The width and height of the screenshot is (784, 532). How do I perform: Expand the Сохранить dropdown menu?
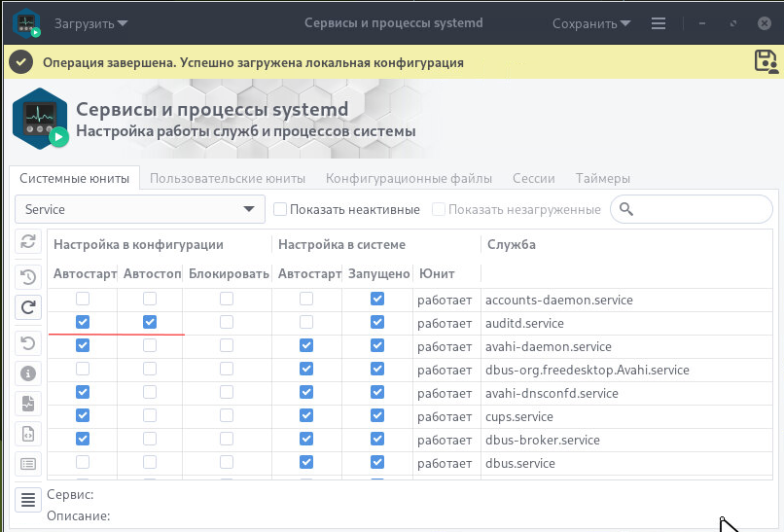point(591,23)
